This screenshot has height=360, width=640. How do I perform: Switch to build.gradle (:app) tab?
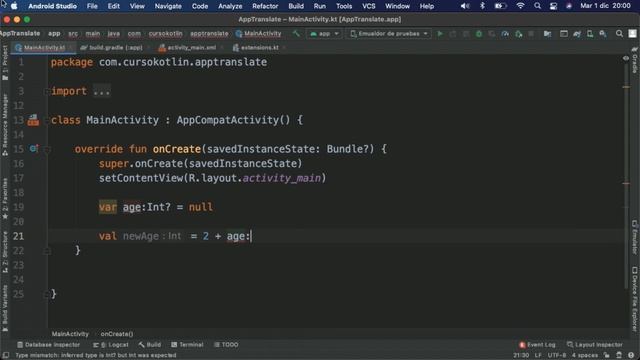click(x=112, y=48)
